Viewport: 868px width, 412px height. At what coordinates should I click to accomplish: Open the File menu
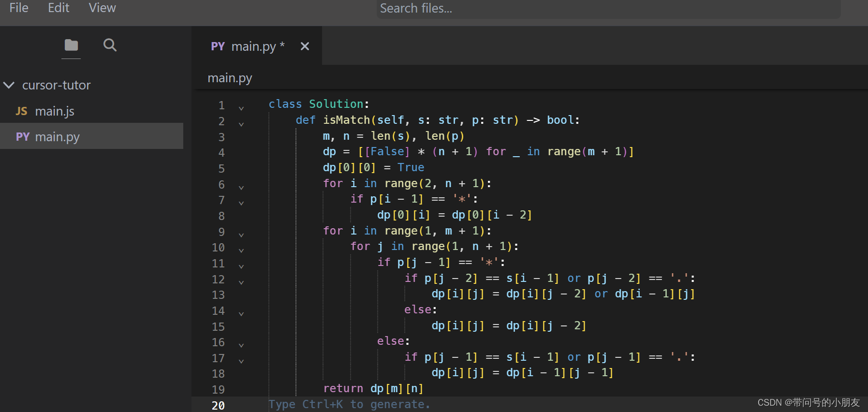click(19, 8)
